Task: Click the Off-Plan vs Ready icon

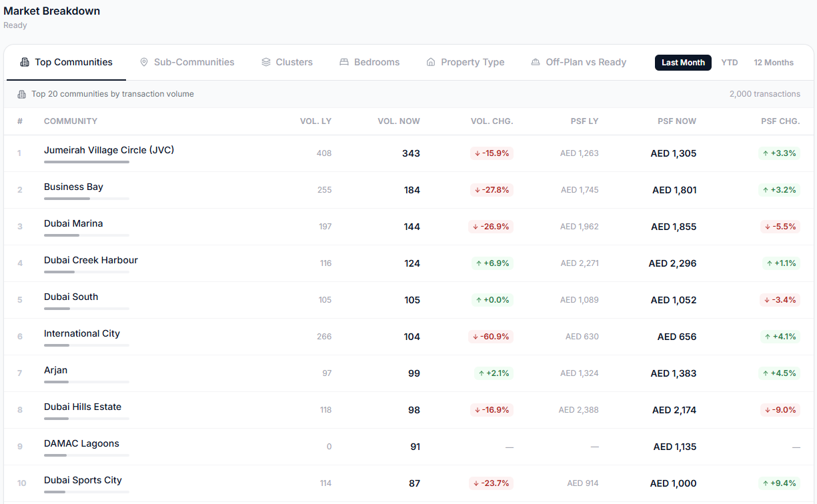Action: (536, 62)
